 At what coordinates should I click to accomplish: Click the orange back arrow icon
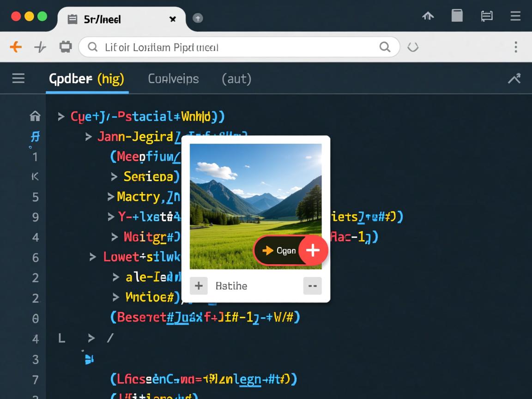pyautogui.click(x=16, y=47)
